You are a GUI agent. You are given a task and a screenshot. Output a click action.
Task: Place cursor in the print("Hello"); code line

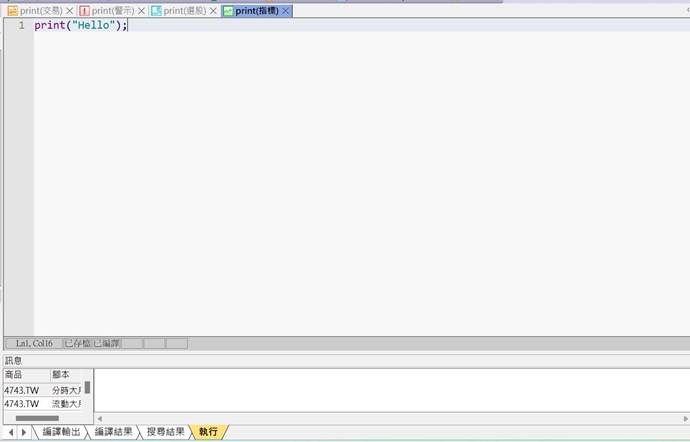[x=81, y=25]
